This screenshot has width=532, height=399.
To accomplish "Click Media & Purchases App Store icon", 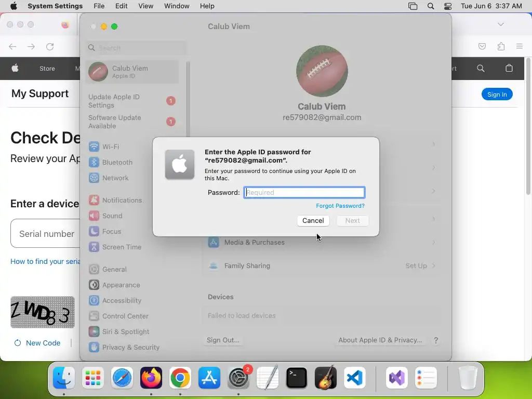I will tap(214, 242).
